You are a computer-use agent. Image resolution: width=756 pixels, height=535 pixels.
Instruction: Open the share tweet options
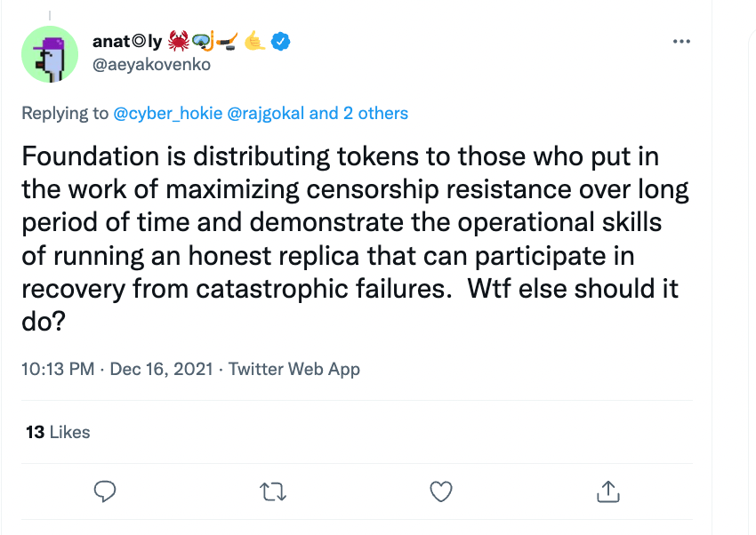[607, 490]
